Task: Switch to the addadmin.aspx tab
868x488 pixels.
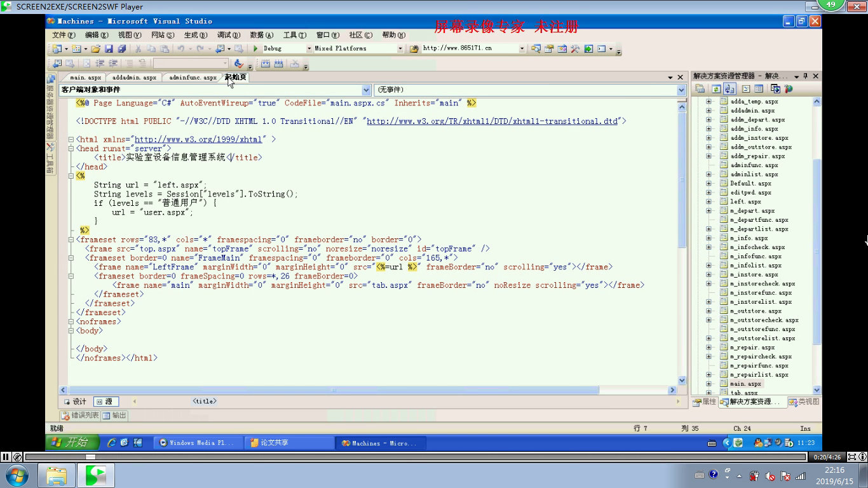Action: click(134, 78)
